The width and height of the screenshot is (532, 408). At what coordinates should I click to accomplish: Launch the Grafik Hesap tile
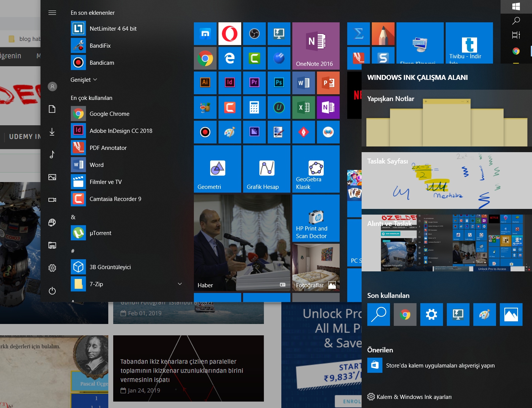(x=267, y=169)
